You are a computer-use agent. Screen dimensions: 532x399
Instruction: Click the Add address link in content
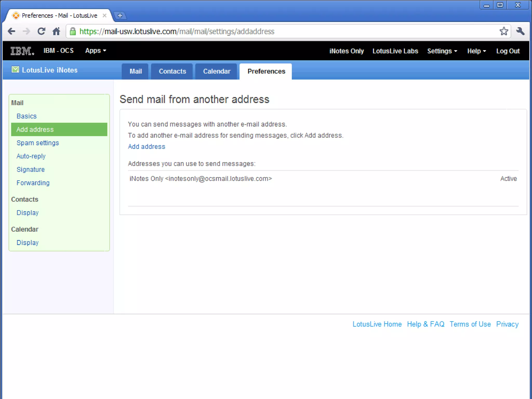(147, 147)
